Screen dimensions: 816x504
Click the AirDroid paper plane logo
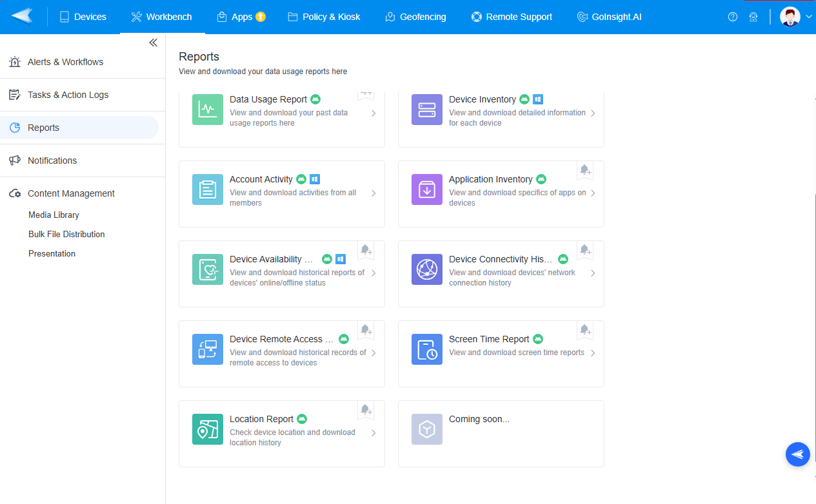(22, 16)
